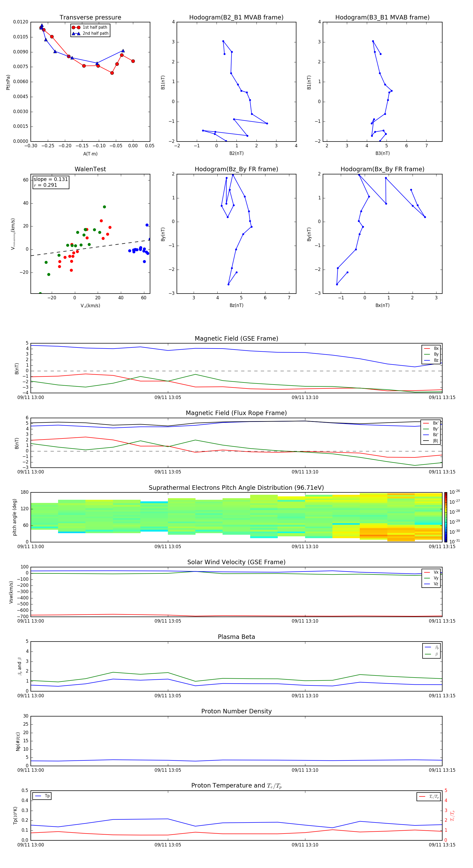Image resolution: width=473 pixels, height=868 pixels.
Task: Select the βp legend entry in Plasma Beta
Action: [432, 647]
